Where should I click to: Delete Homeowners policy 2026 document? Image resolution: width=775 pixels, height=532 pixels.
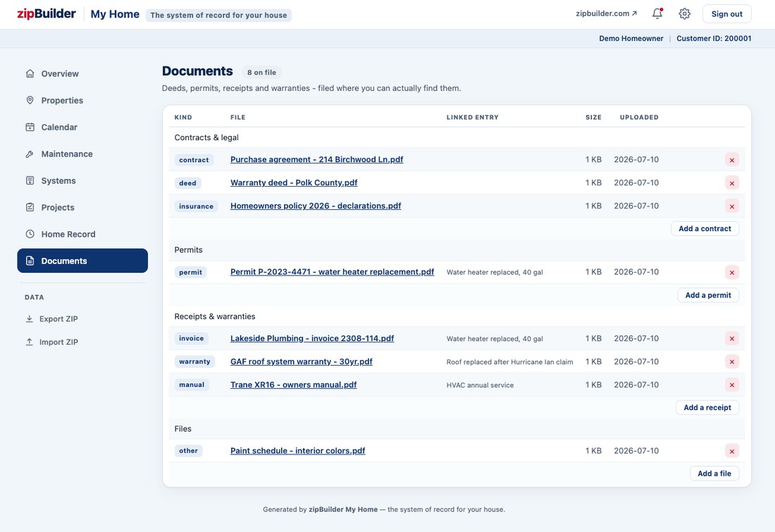click(x=732, y=206)
